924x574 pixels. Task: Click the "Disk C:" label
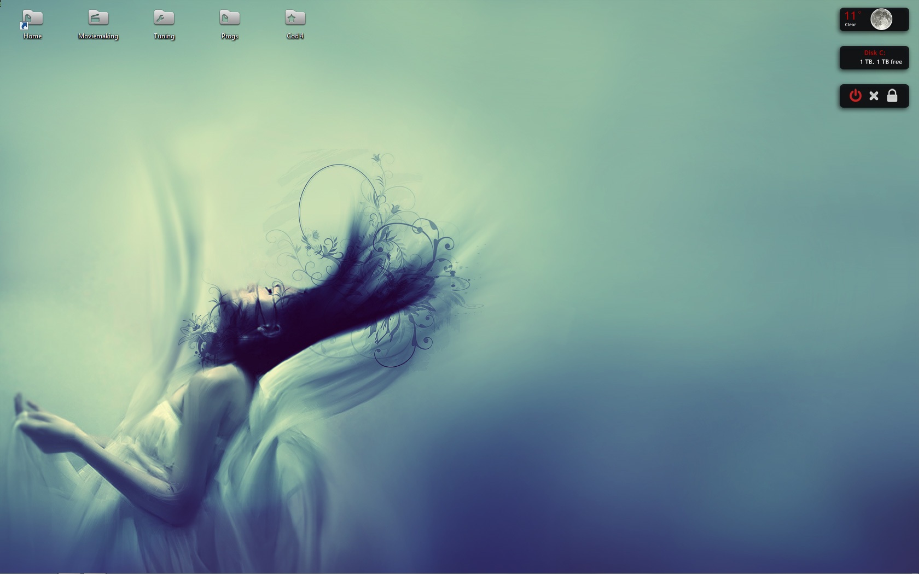pyautogui.click(x=875, y=53)
